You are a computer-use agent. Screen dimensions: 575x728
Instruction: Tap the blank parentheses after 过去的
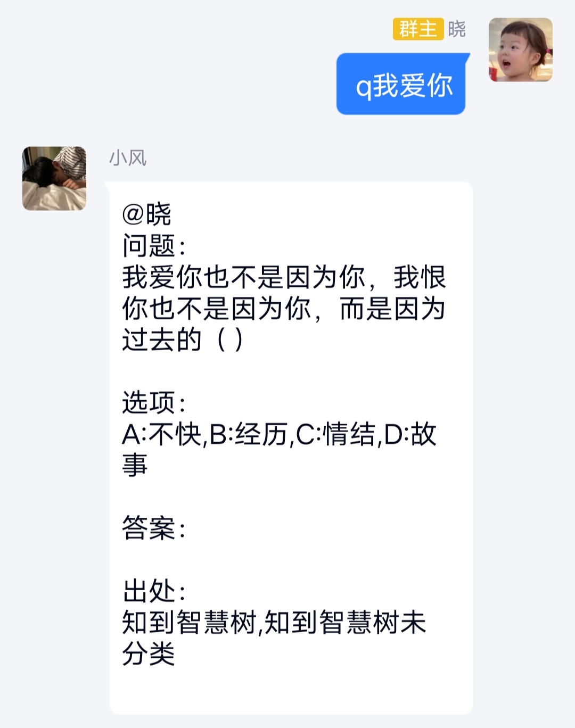[230, 340]
